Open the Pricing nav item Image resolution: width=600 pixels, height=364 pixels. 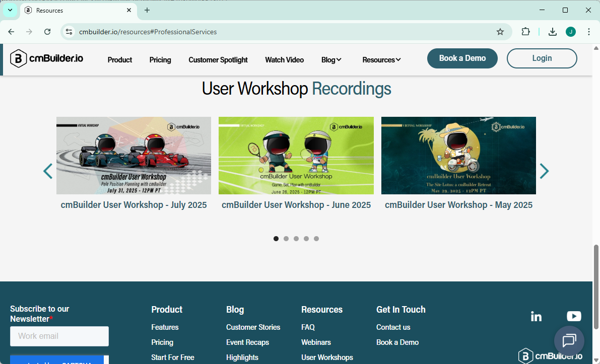[160, 60]
